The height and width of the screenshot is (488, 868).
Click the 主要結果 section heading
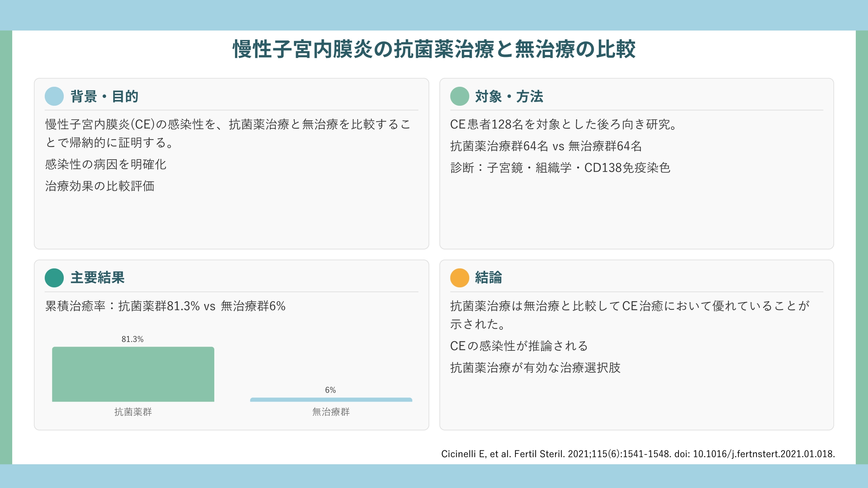[x=98, y=278]
